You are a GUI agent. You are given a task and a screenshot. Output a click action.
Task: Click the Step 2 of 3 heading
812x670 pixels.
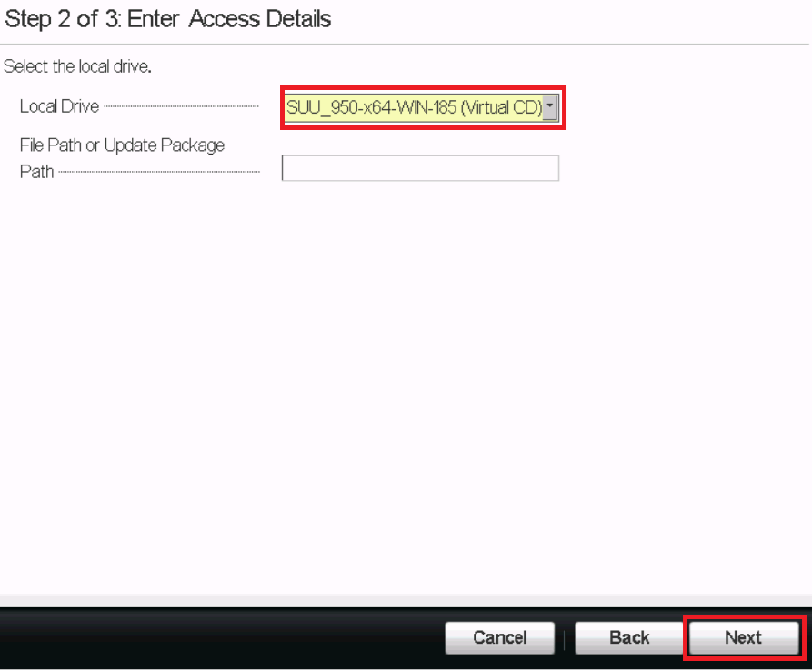pos(168,19)
